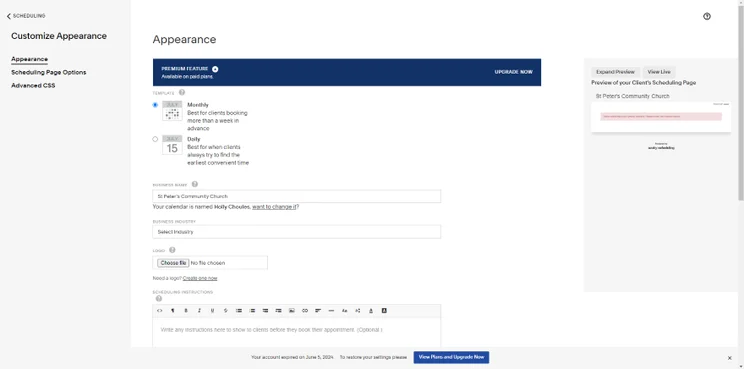Follow the 'want to change it' link
This screenshot has height=369, width=744.
tap(274, 207)
